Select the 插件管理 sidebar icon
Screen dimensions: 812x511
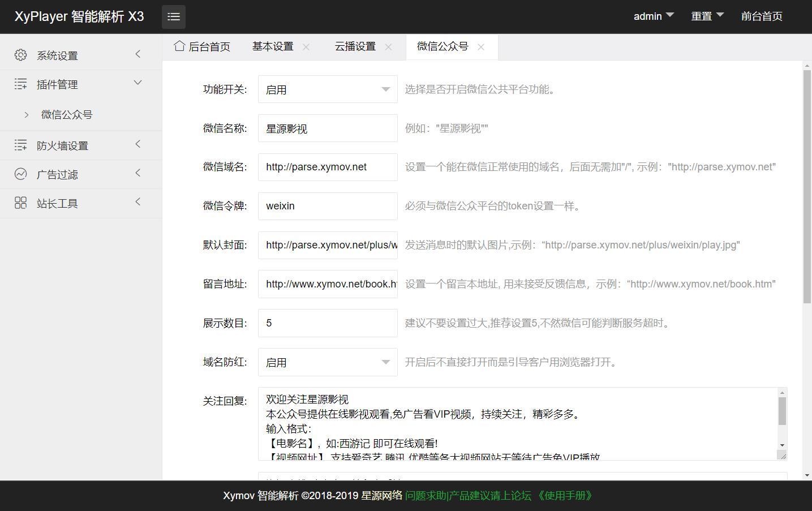coord(20,84)
